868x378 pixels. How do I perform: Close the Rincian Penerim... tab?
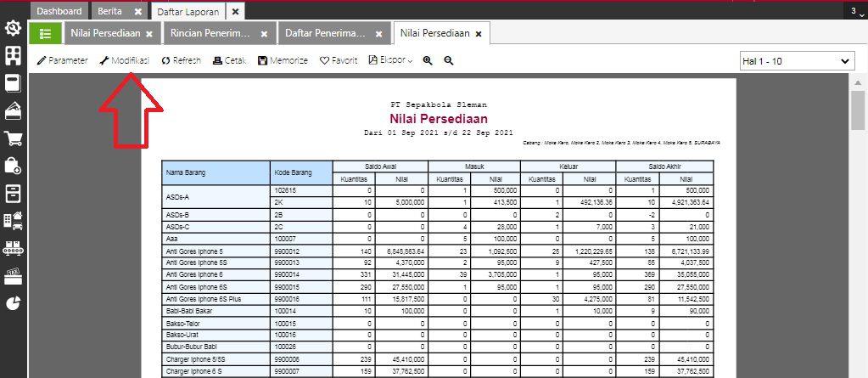click(264, 34)
